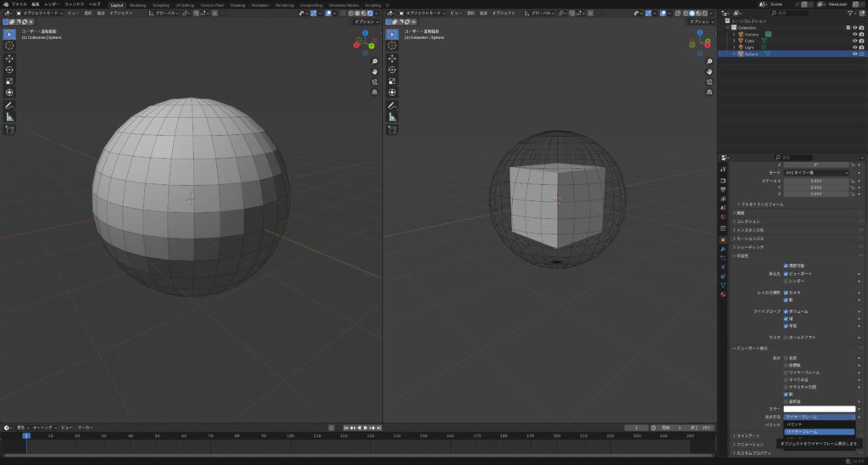868x465 pixels.
Task: Open the Object Data green triangle tab
Action: pyautogui.click(x=723, y=285)
